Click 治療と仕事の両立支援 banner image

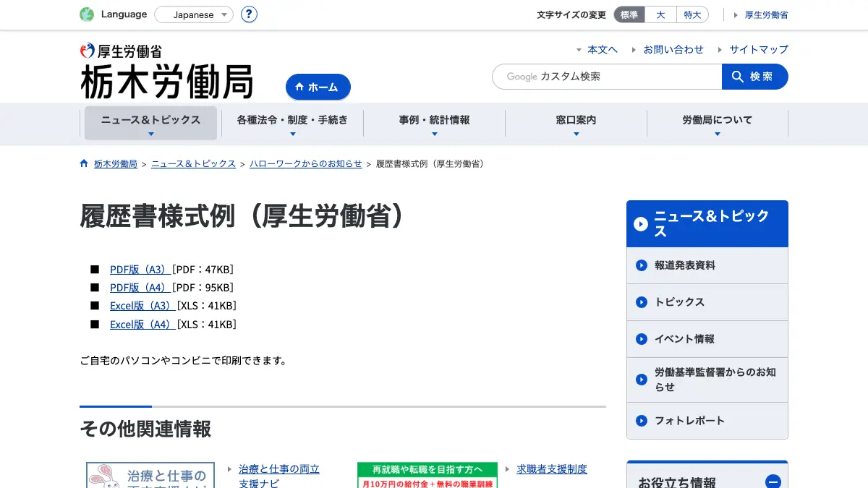[150, 475]
